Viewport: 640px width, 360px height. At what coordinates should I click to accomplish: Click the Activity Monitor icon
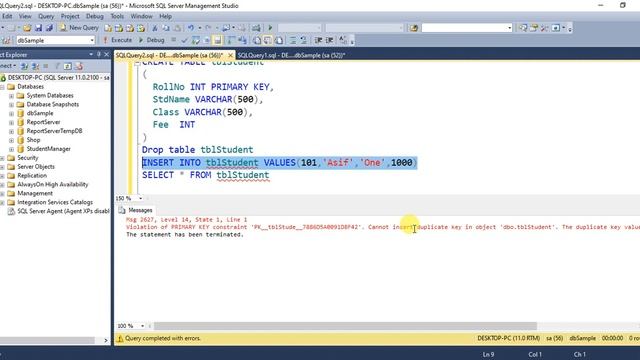click(x=256, y=28)
